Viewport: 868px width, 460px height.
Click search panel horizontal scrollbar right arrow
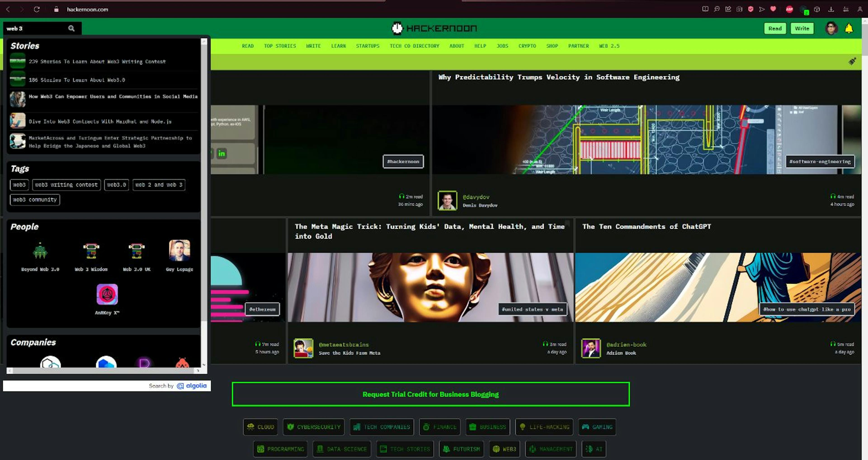[x=198, y=370]
